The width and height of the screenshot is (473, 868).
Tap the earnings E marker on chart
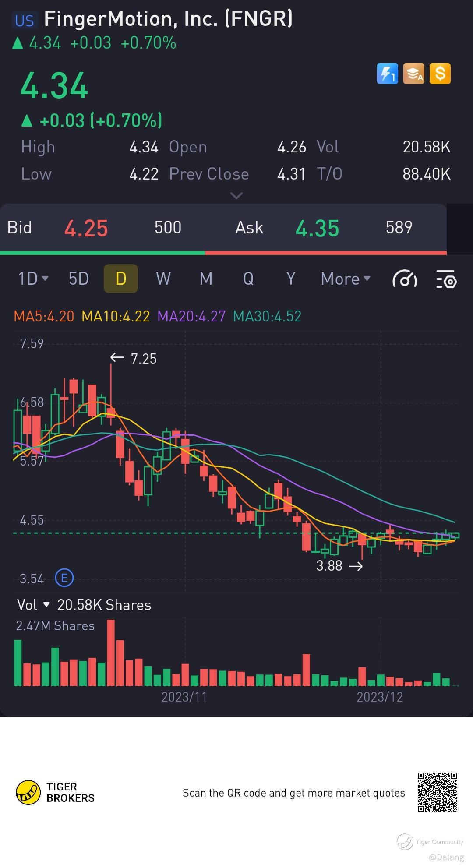pyautogui.click(x=64, y=578)
